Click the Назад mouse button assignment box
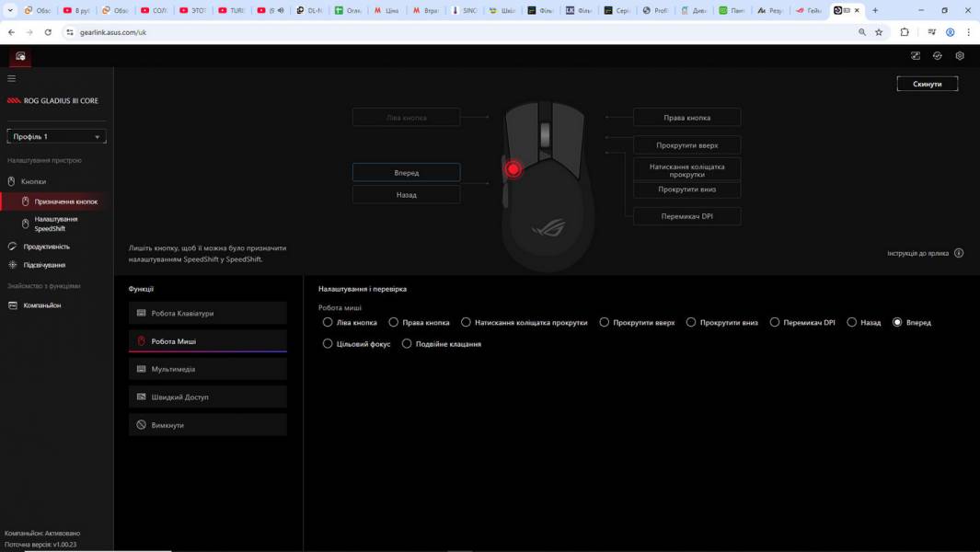Viewport: 980px width, 552px height. click(x=406, y=195)
